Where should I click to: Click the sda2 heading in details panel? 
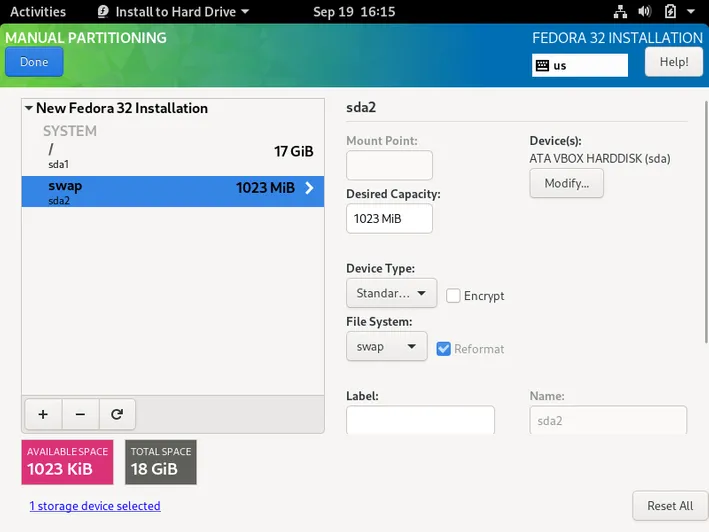[x=361, y=108]
